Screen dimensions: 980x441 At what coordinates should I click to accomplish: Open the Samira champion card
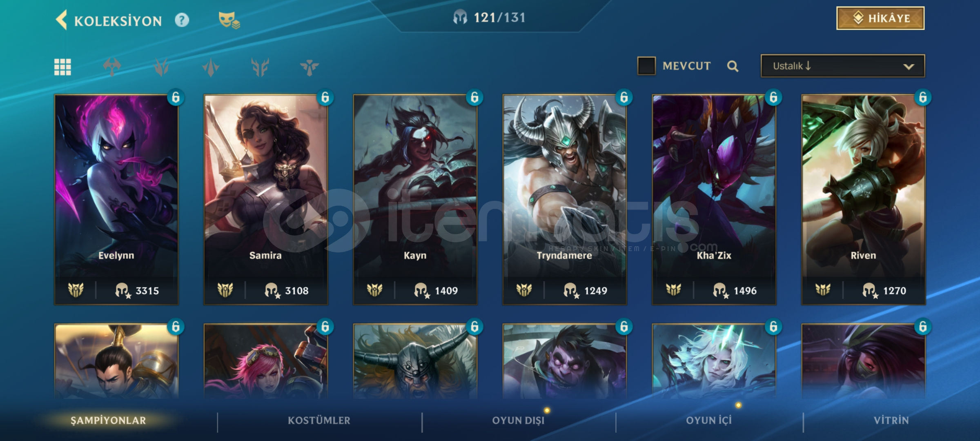click(x=266, y=200)
